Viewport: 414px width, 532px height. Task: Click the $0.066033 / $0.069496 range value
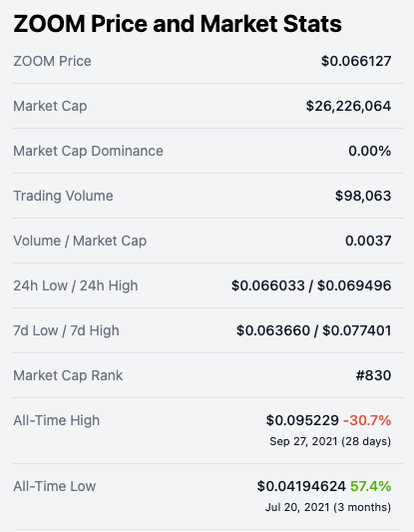pyautogui.click(x=311, y=285)
